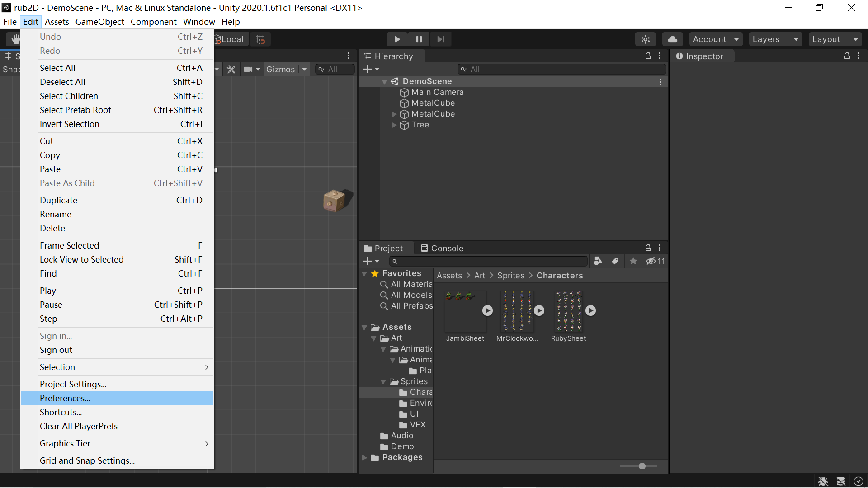Switch to the Console tab
This screenshot has height=488, width=868.
[442, 248]
